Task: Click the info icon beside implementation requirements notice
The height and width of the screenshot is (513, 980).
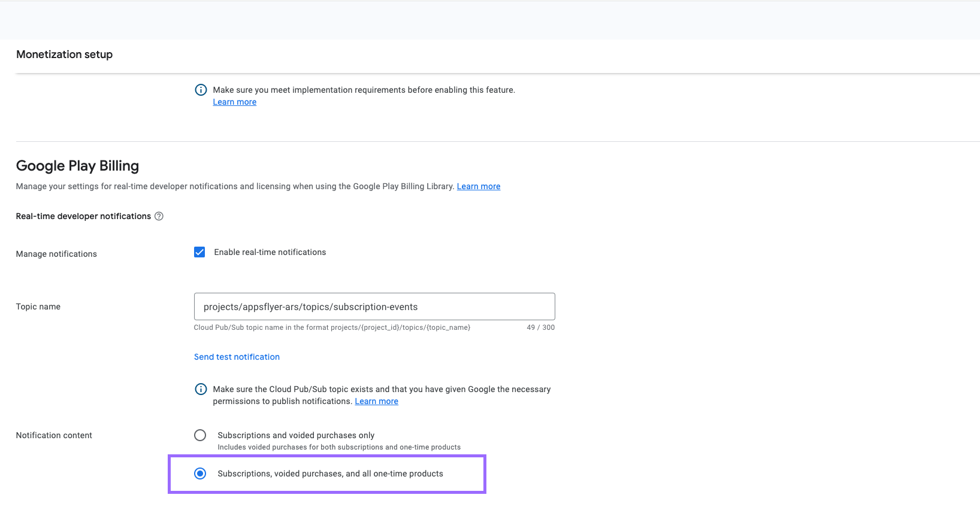Action: point(201,90)
